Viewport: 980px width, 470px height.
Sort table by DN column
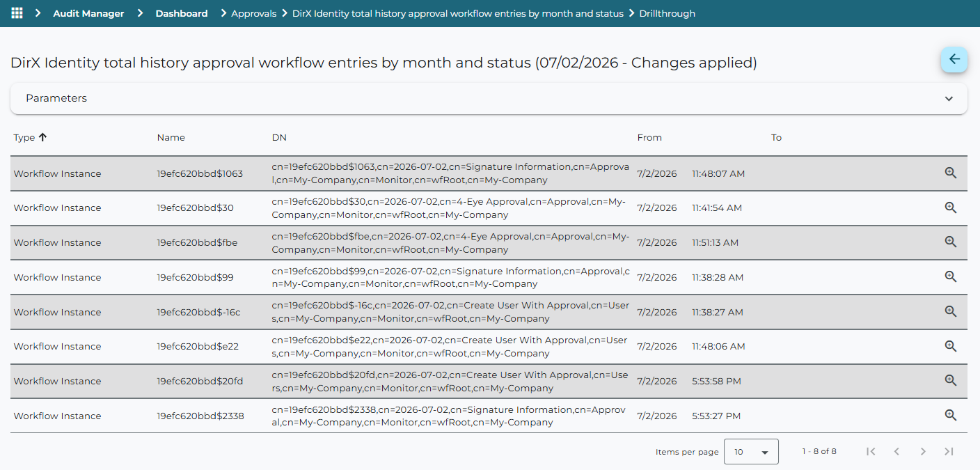[279, 138]
